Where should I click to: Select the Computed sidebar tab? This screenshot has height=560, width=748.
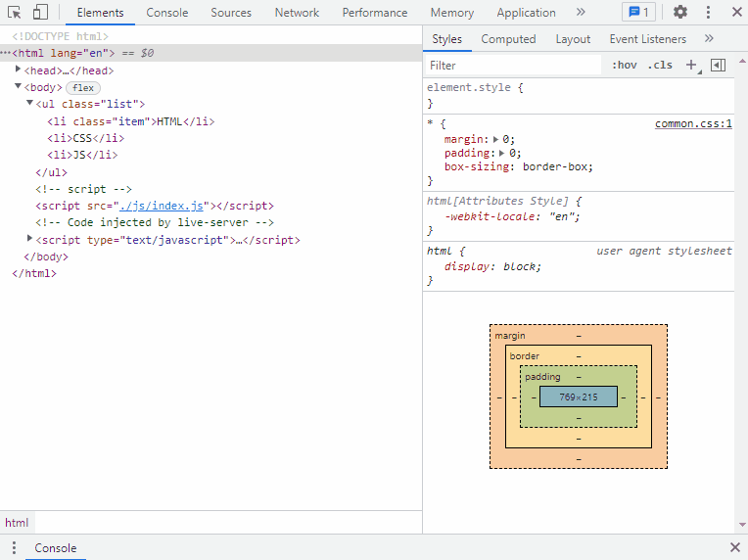click(508, 39)
